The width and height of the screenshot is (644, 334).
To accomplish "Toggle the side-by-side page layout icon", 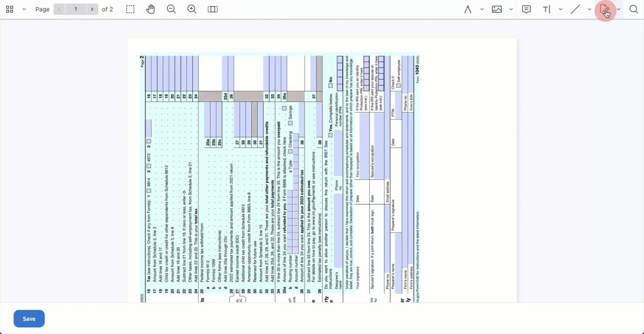I will 213,9.
